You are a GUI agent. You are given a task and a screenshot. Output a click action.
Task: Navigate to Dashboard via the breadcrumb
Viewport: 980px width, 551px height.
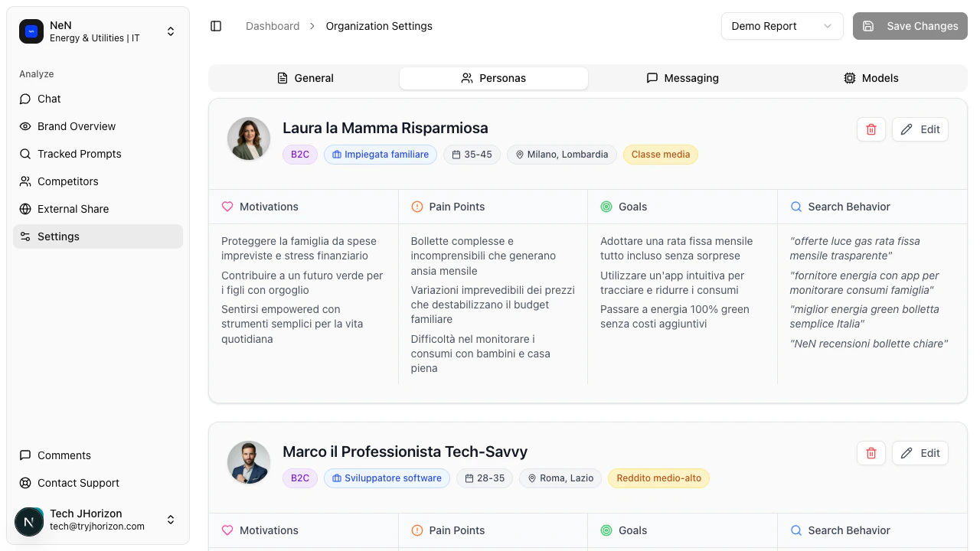[273, 25]
